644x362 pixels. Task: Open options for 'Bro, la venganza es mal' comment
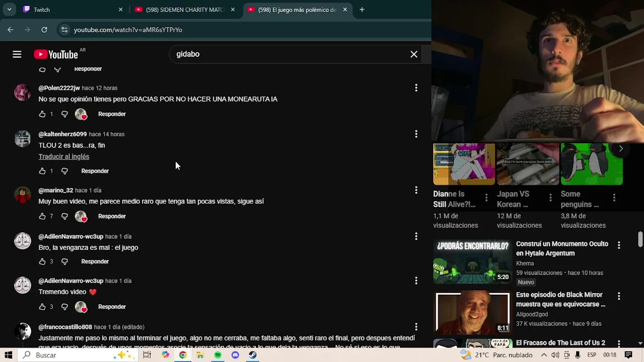pyautogui.click(x=416, y=236)
